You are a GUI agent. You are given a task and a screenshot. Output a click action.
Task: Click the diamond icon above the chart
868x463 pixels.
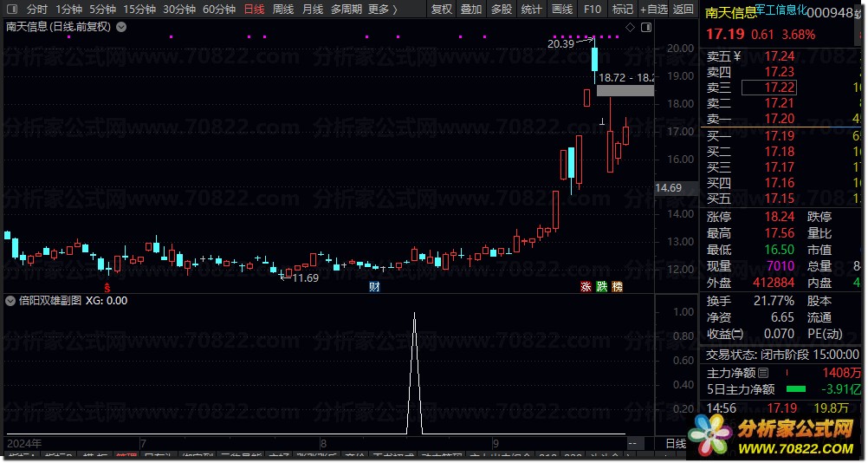click(x=630, y=27)
